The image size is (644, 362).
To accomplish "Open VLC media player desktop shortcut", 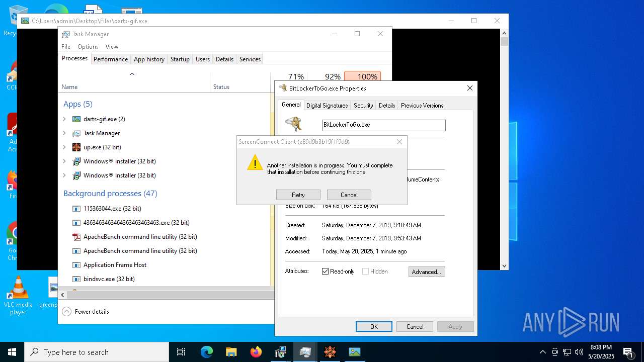I will (x=18, y=296).
